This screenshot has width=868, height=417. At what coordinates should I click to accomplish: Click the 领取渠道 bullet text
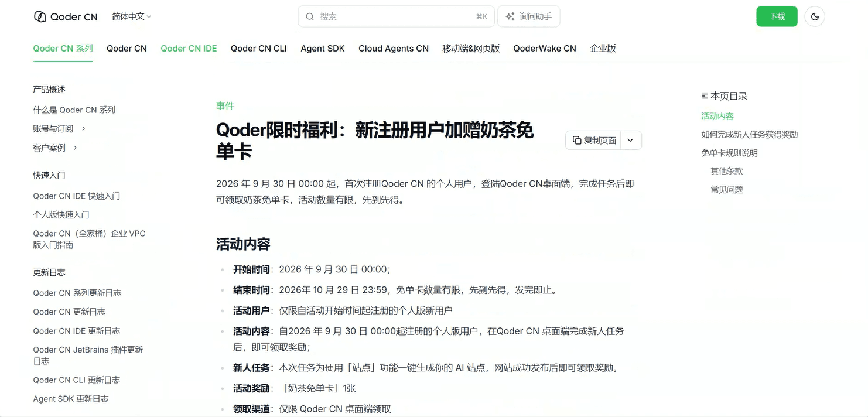click(312, 409)
